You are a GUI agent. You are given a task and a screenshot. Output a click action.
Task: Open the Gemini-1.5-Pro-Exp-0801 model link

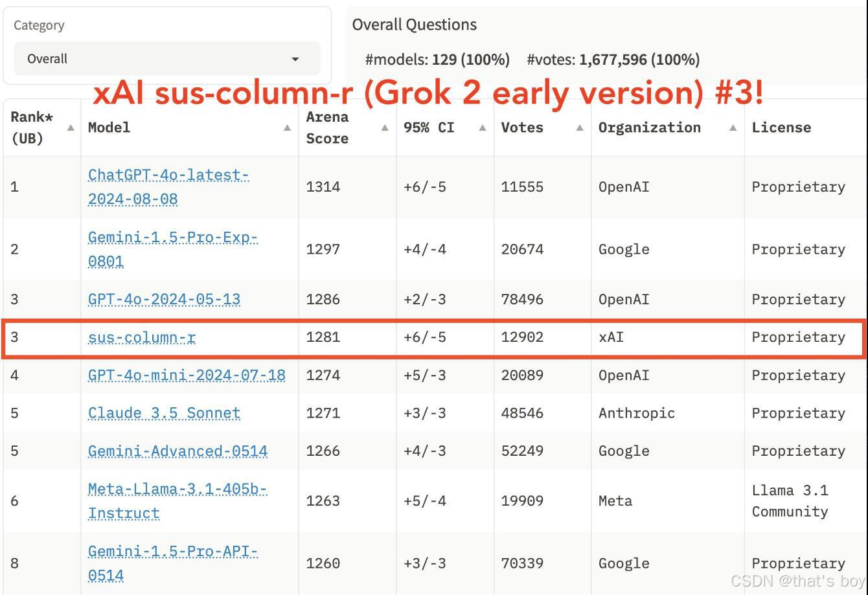(x=173, y=249)
